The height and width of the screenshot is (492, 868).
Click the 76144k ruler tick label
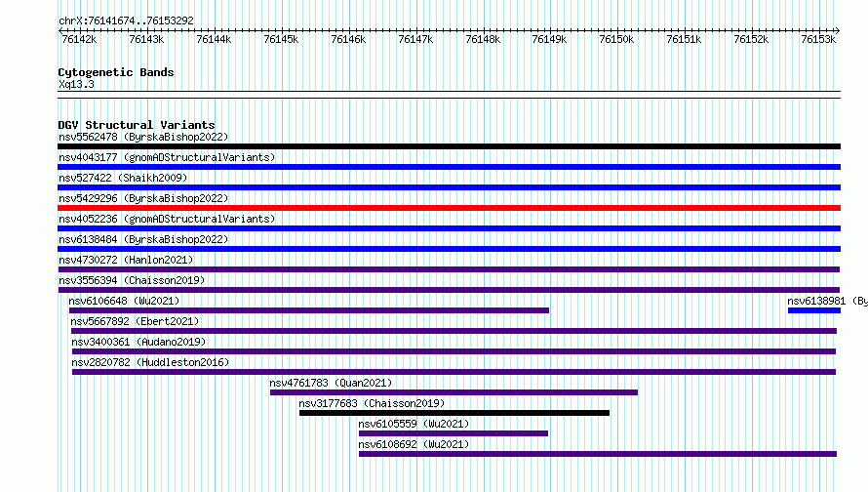pos(214,39)
